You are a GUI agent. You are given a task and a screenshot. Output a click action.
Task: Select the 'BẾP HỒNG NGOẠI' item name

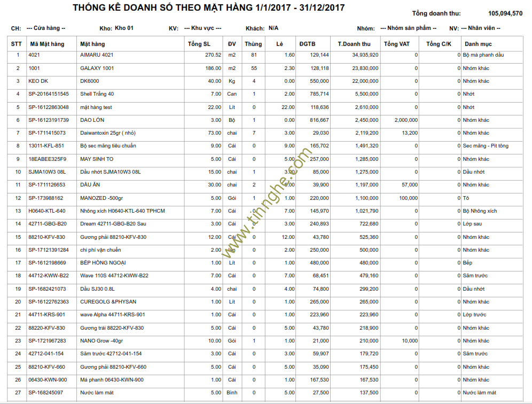click(x=103, y=263)
